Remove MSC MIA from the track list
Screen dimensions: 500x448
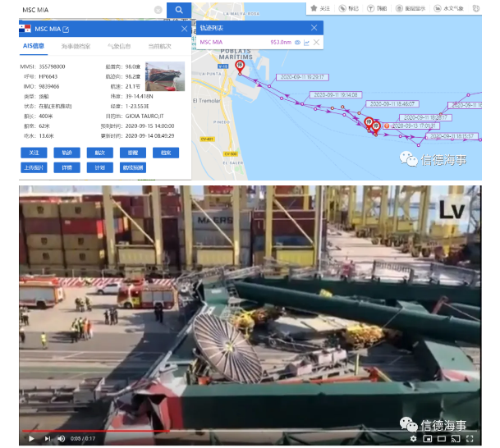317,42
